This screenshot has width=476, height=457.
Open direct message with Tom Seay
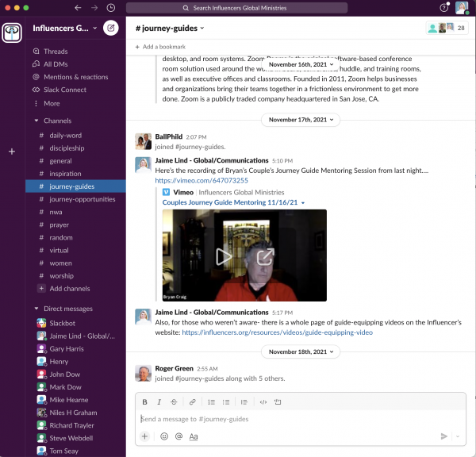pyautogui.click(x=75, y=451)
